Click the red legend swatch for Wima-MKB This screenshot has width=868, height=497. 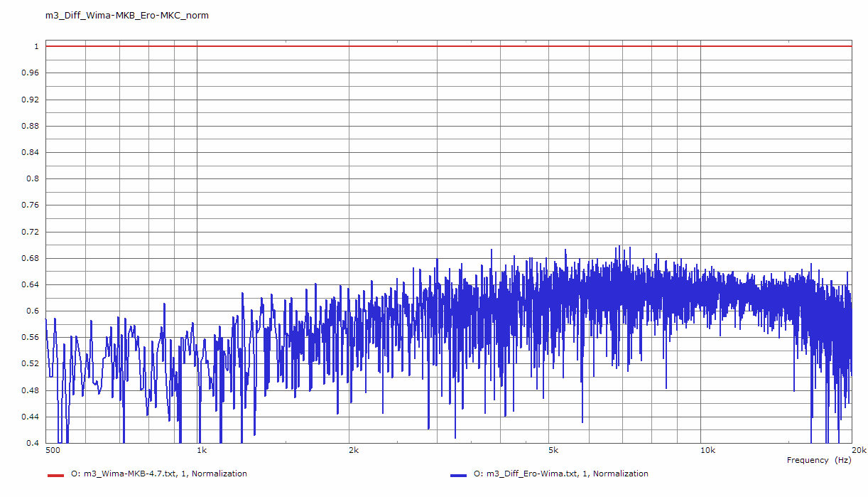(55, 474)
